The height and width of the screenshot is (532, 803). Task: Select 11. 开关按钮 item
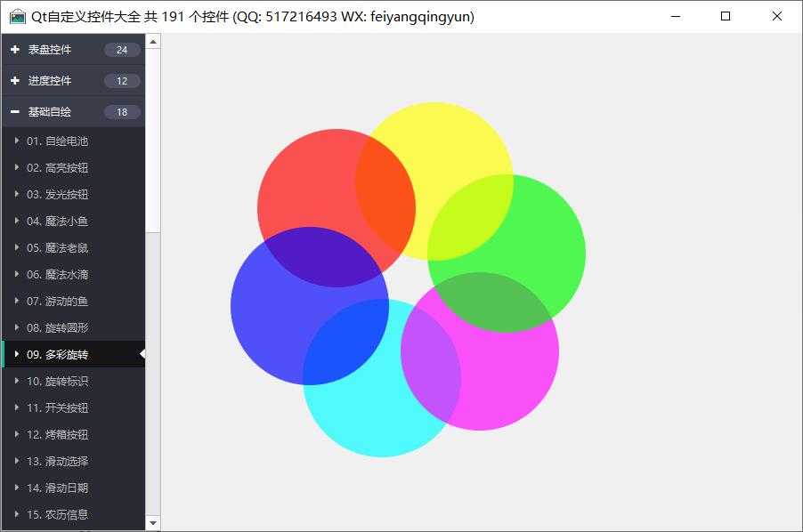tap(57, 407)
